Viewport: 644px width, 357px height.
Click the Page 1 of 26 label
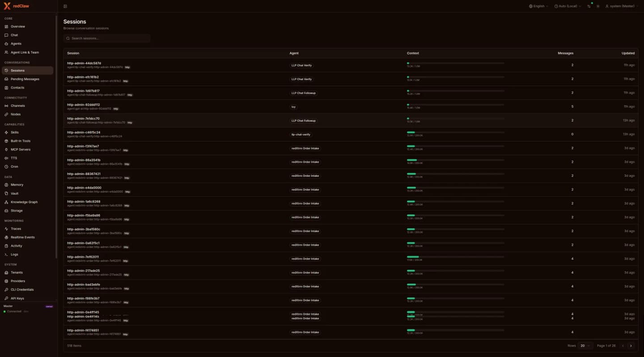pos(606,346)
